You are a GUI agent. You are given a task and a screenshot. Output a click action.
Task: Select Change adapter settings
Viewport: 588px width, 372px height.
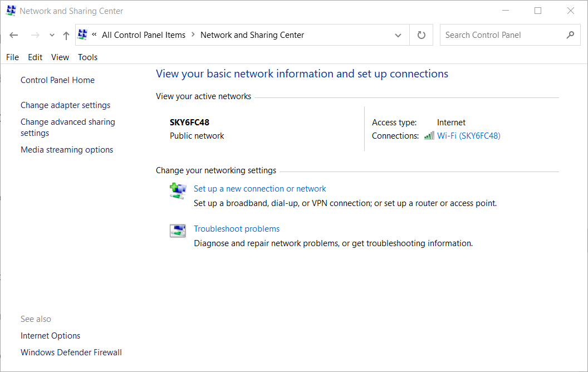point(65,105)
